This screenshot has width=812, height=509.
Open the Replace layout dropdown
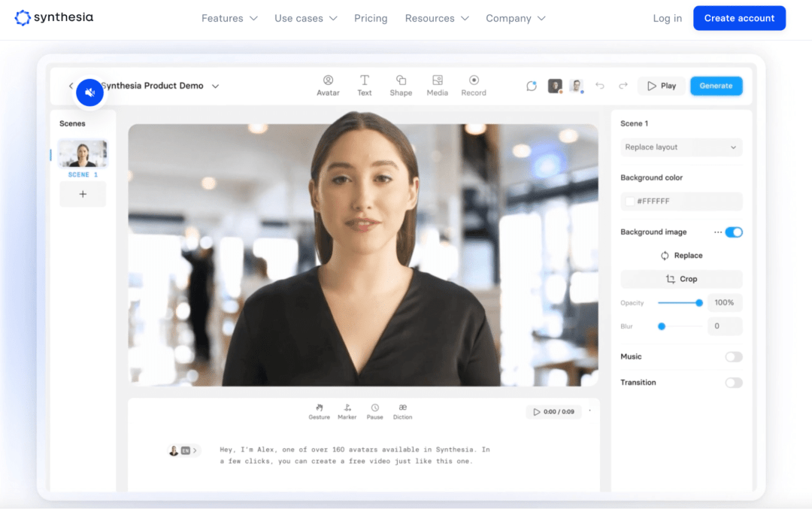[x=681, y=147]
